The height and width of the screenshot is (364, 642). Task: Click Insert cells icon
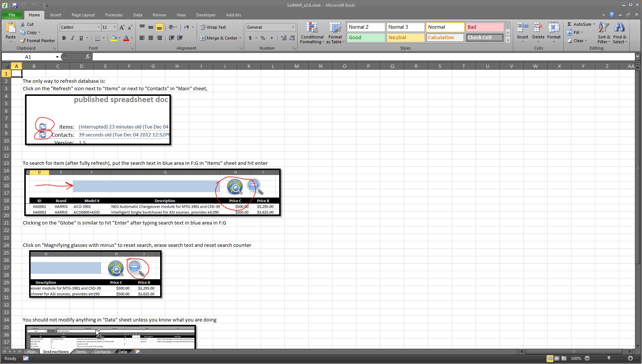[523, 28]
